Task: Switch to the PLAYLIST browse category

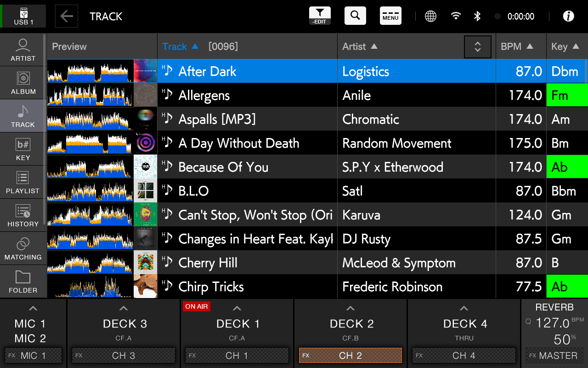Action: tap(23, 182)
